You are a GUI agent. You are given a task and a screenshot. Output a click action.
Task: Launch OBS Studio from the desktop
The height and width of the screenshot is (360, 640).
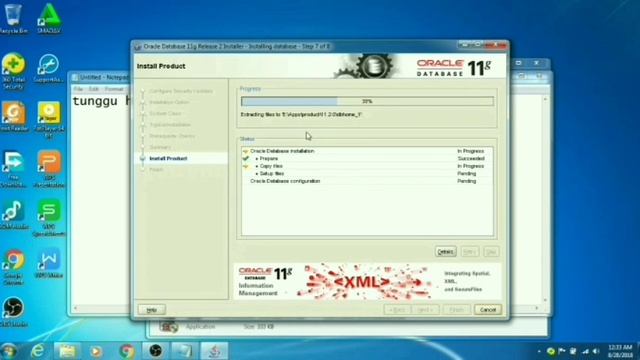tap(13, 312)
